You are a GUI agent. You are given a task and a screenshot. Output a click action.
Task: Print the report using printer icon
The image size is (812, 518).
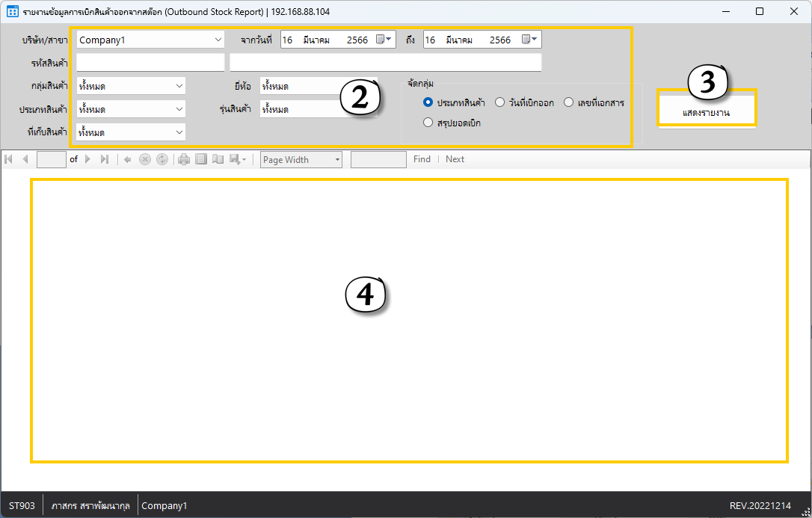click(184, 159)
